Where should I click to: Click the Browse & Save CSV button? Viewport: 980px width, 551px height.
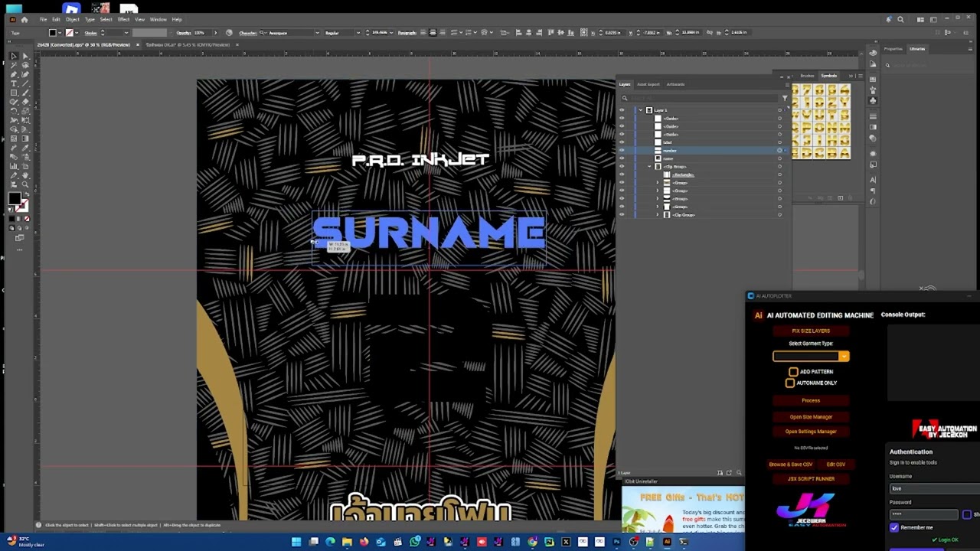coord(791,465)
